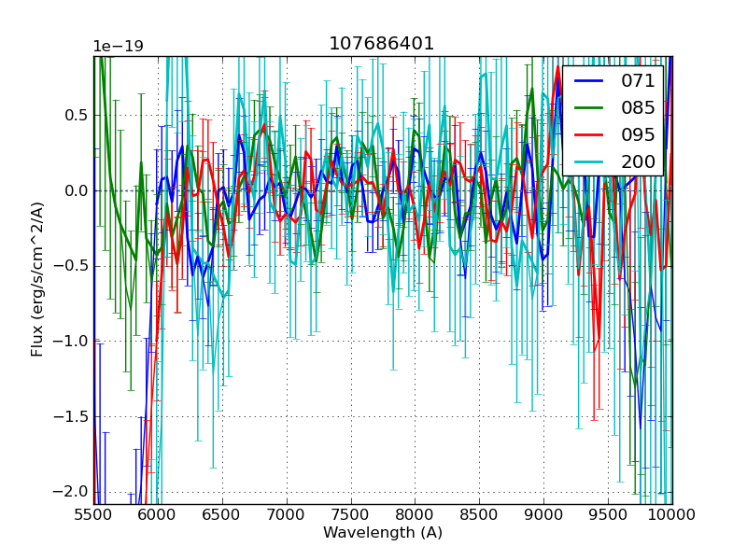Select the red line swatch for 095

[x=588, y=135]
